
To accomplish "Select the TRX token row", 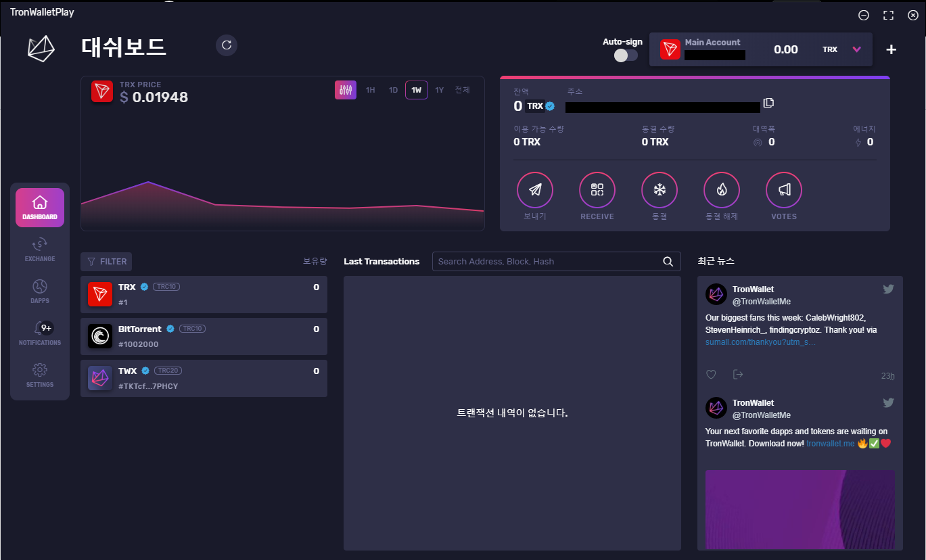I will (204, 294).
